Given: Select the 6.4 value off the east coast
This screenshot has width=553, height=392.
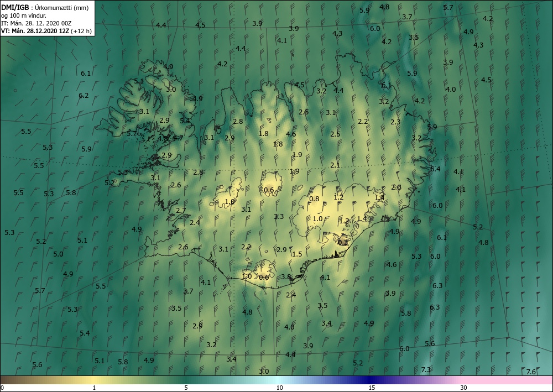Looking at the screenshot, I should (x=435, y=169).
